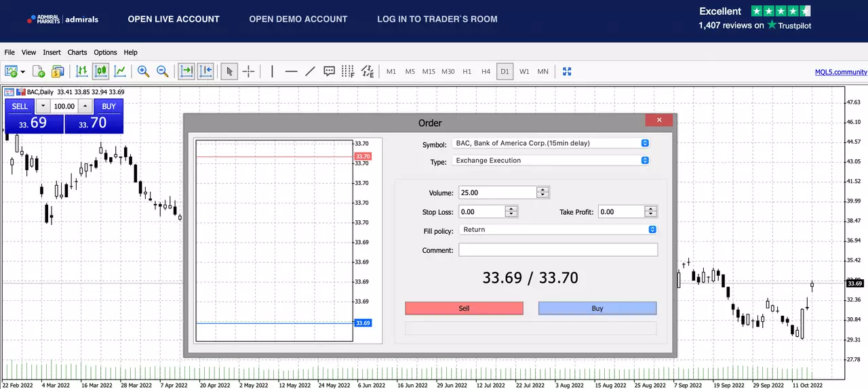Click LOG IN TO TRADER'S ROOM link
This screenshot has width=868, height=389.
(437, 19)
